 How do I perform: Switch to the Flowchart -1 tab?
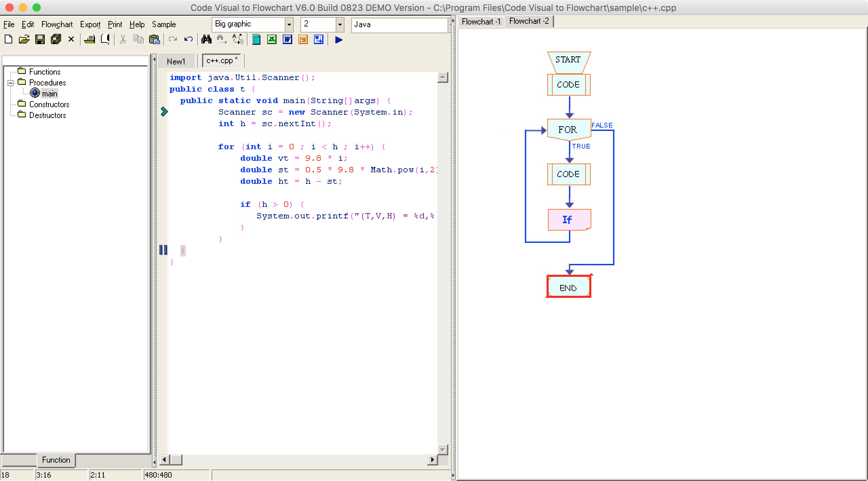pyautogui.click(x=481, y=22)
